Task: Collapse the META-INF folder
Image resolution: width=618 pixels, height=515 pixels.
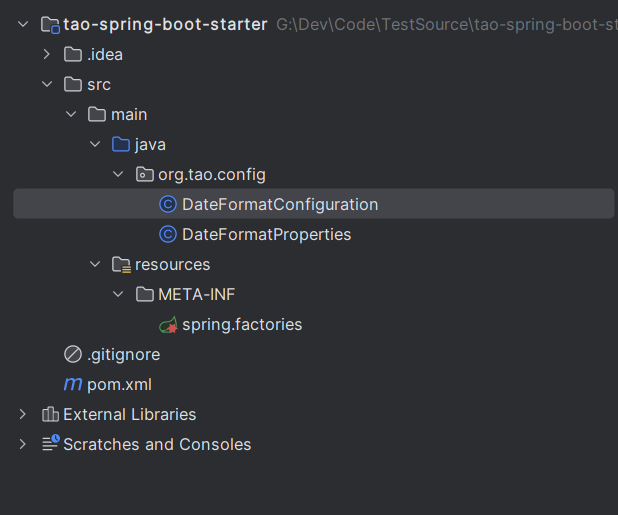Action: click(x=119, y=294)
